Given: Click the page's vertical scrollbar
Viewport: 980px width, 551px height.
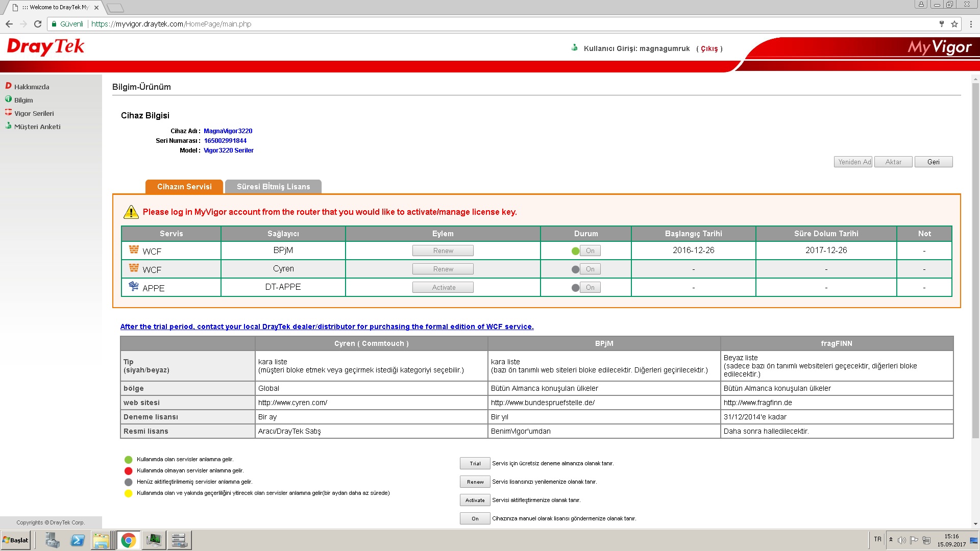Looking at the screenshot, I should coord(975,255).
